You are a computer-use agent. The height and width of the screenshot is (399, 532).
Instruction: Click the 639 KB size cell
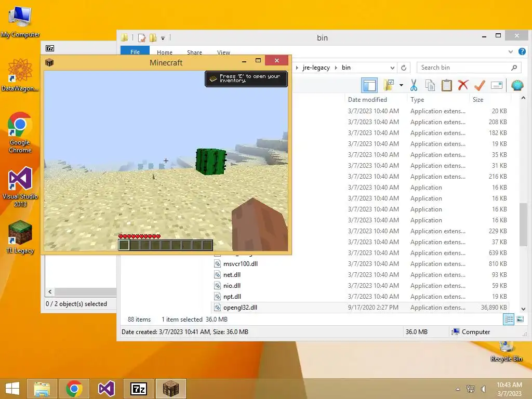point(498,253)
